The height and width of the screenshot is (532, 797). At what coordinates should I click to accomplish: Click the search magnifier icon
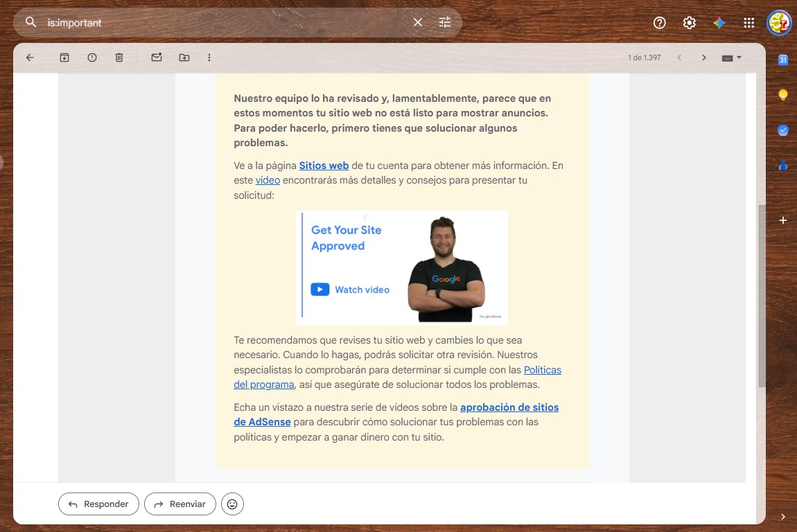point(31,22)
